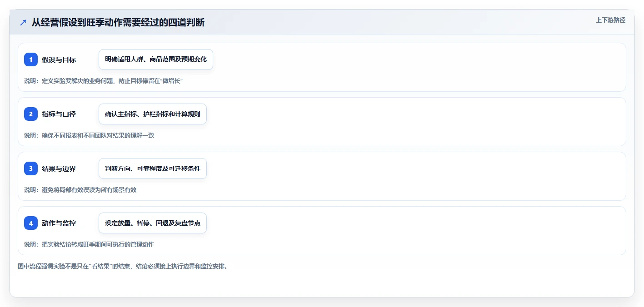The width and height of the screenshot is (644, 307).
Task: Click the 上下游路径 label
Action: [x=610, y=20]
